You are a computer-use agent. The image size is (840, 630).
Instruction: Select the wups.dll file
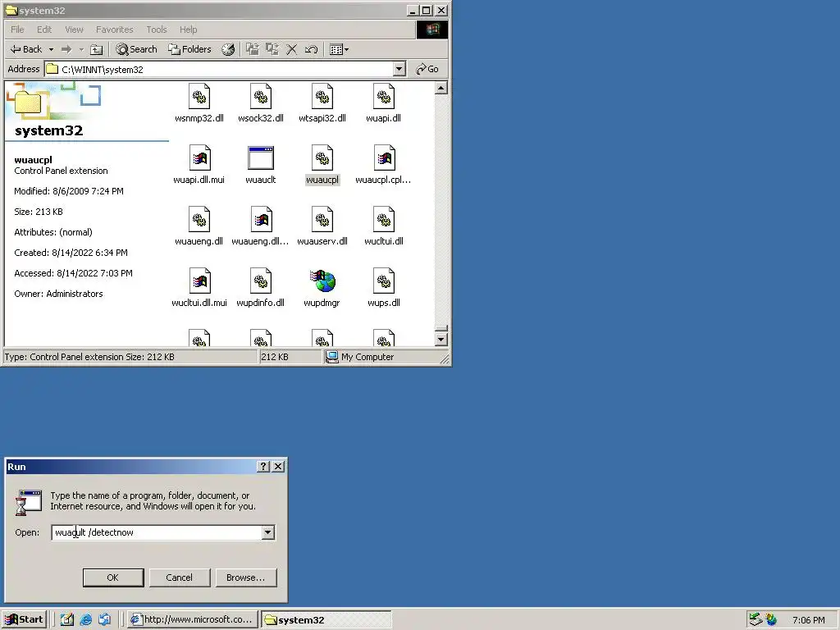pos(384,288)
